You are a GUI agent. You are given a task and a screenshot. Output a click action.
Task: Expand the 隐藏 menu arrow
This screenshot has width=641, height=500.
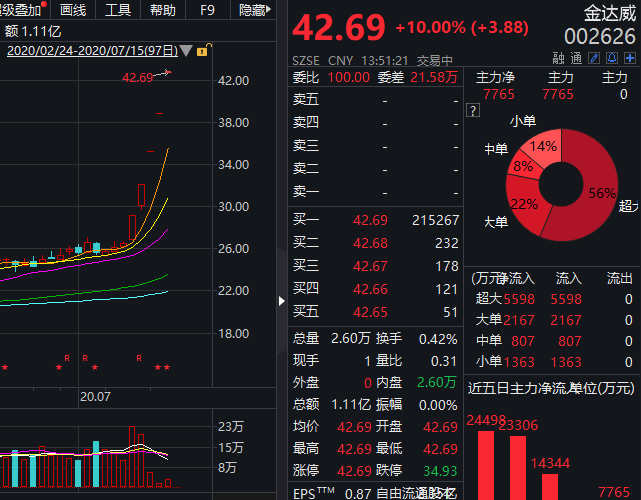(272, 10)
